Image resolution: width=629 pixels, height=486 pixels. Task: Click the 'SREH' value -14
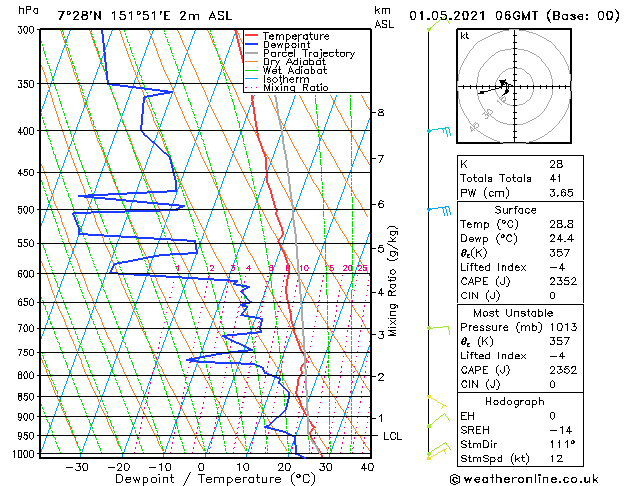tap(560, 430)
